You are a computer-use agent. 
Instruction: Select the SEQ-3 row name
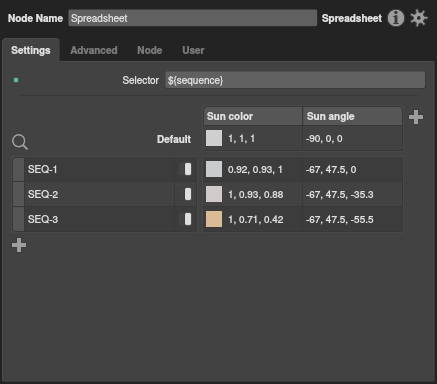pyautogui.click(x=43, y=219)
